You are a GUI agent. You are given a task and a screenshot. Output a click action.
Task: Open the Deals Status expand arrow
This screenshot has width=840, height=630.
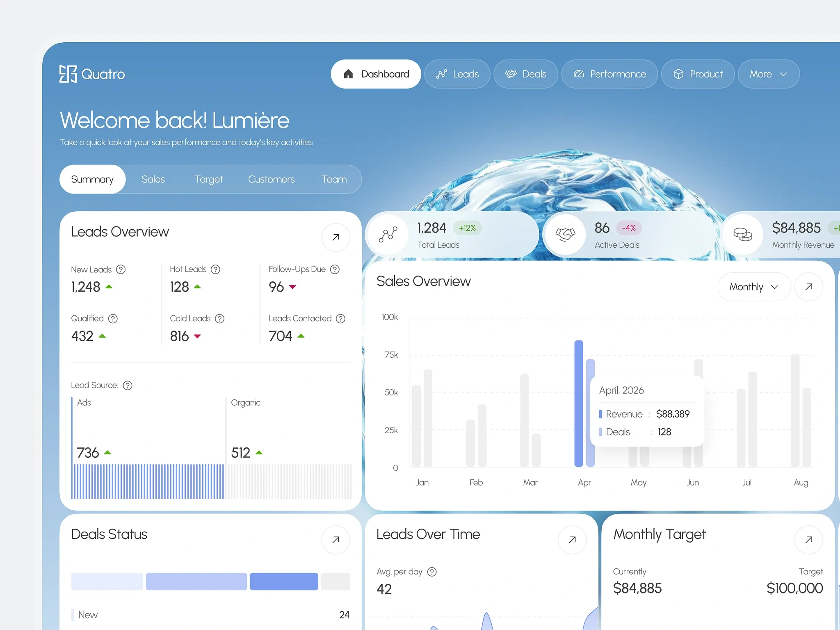[336, 540]
